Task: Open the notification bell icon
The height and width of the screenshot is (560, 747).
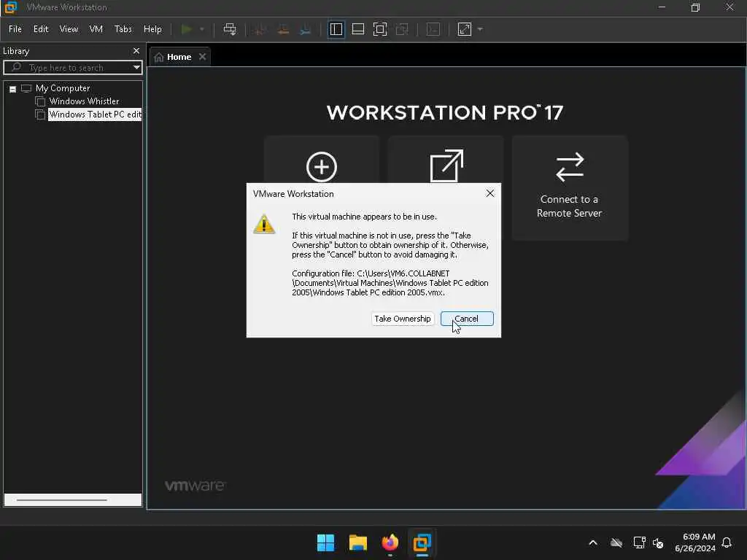Action: 727,542
